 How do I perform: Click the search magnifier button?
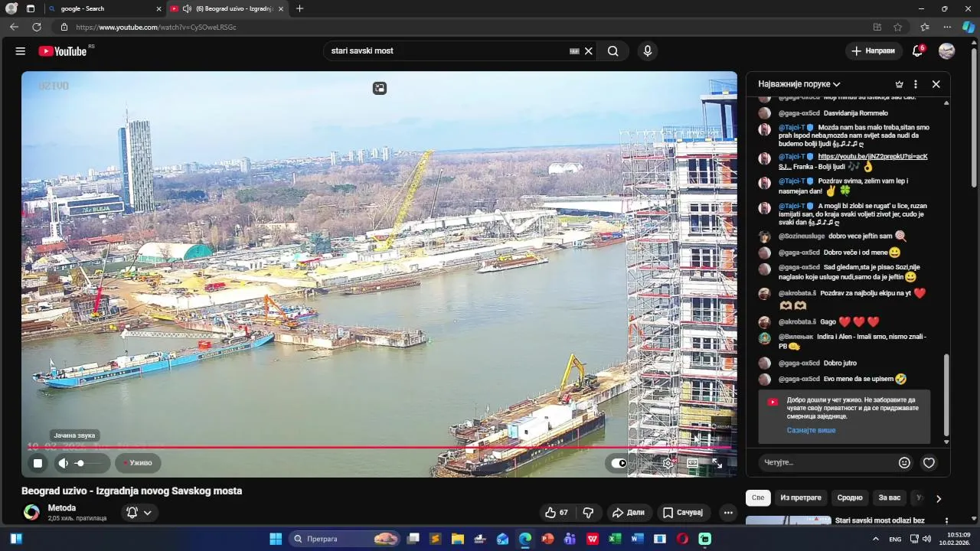(613, 51)
